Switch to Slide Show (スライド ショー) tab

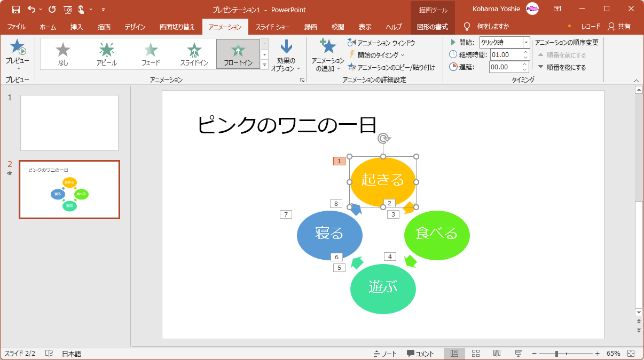[x=273, y=27]
